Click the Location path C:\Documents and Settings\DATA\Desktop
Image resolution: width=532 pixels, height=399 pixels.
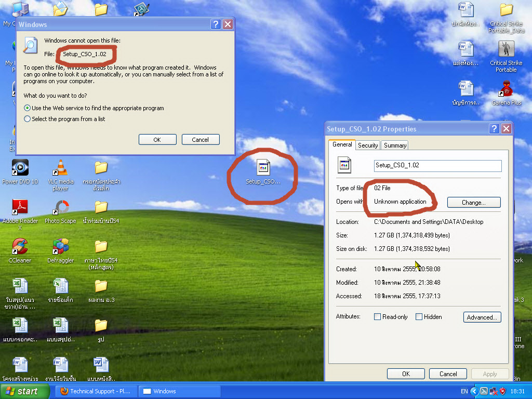click(x=429, y=221)
